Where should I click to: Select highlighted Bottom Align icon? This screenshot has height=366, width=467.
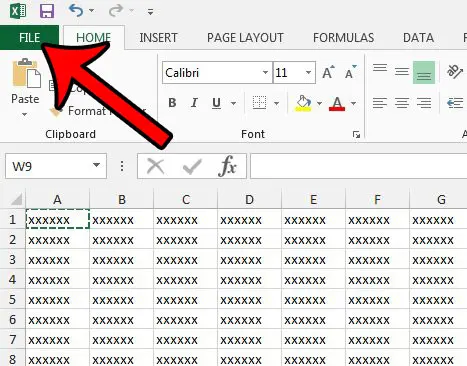[x=424, y=72]
